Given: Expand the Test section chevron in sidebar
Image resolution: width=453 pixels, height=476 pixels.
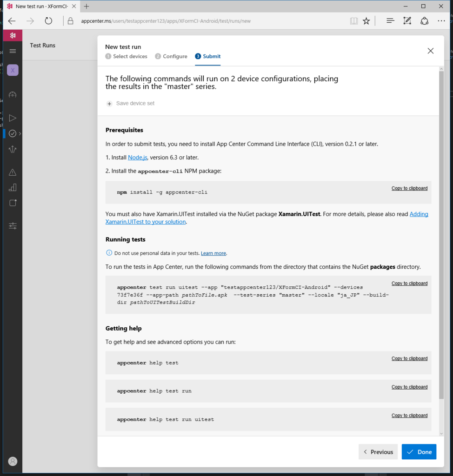Looking at the screenshot, I should (x=20, y=133).
